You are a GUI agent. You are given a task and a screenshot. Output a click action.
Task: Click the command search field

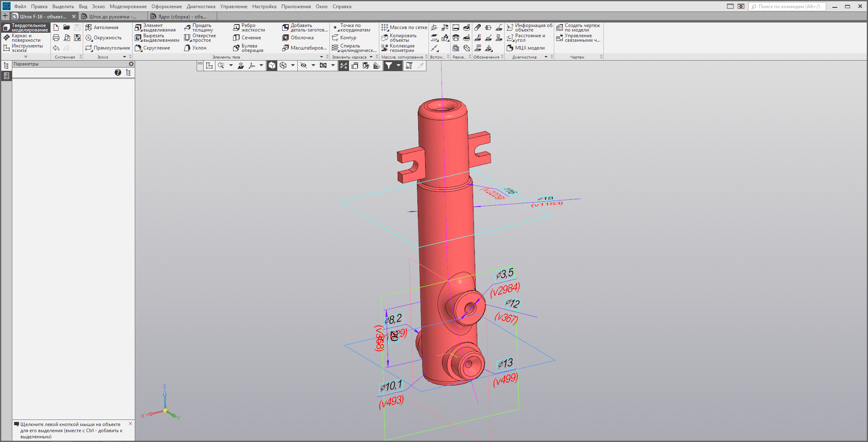click(787, 7)
